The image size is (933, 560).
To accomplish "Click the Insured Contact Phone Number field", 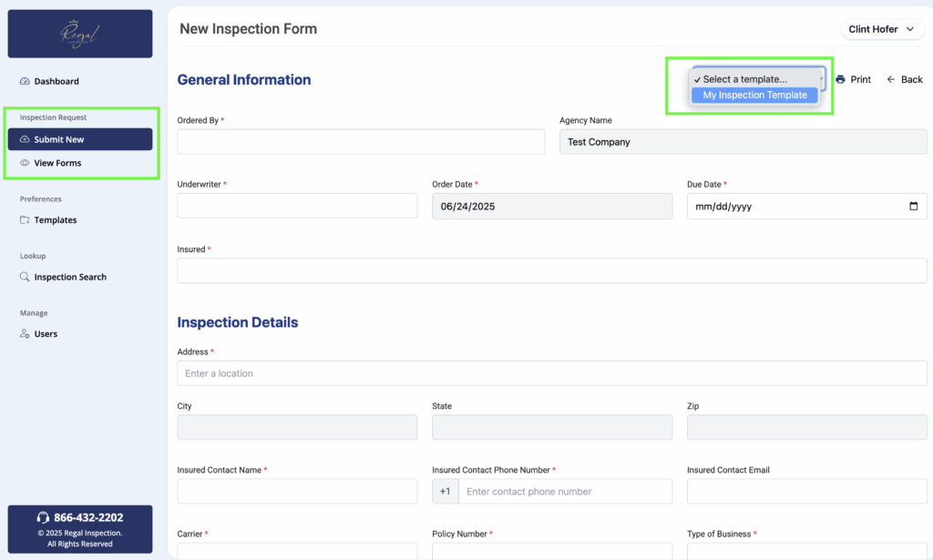I will coord(564,492).
